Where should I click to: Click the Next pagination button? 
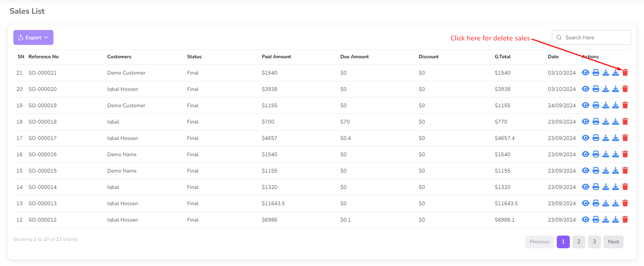613,242
